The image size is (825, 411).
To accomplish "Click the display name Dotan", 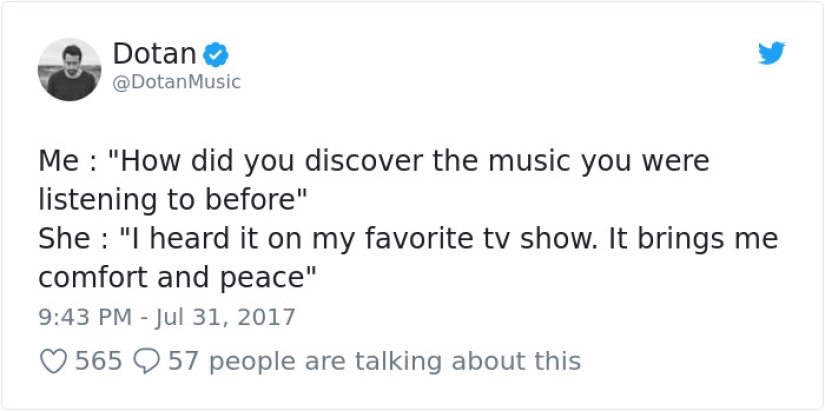I will coord(153,53).
